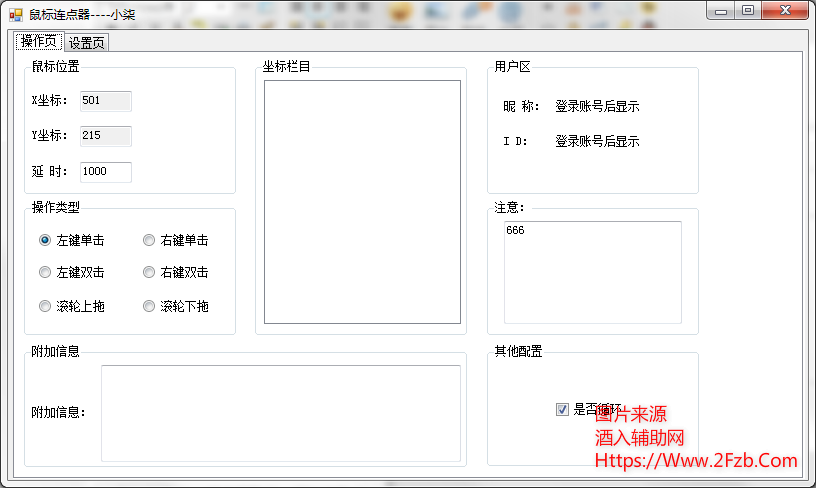Minimize the 鼠标连点器 window
The image size is (816, 488).
721,10
